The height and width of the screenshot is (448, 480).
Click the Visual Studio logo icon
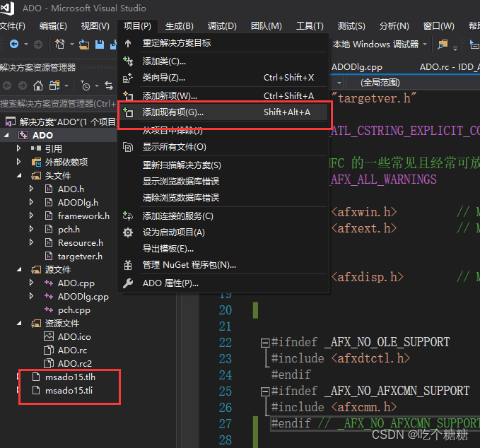(7, 8)
